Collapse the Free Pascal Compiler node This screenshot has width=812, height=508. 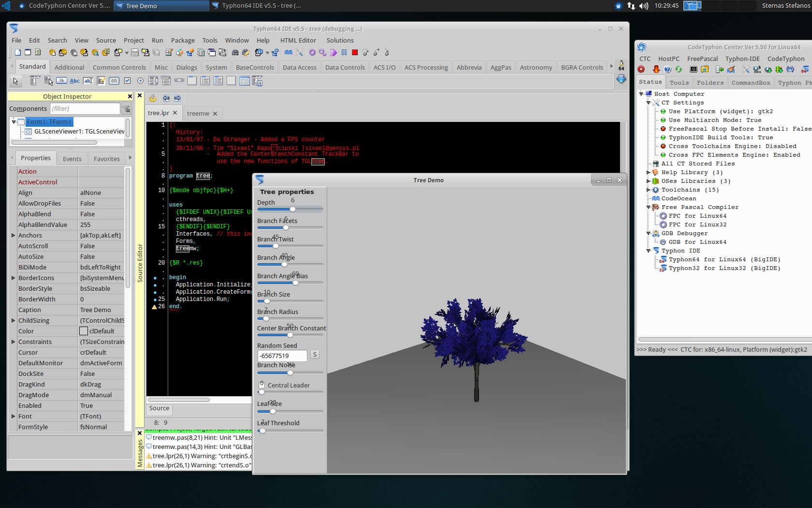(x=649, y=207)
